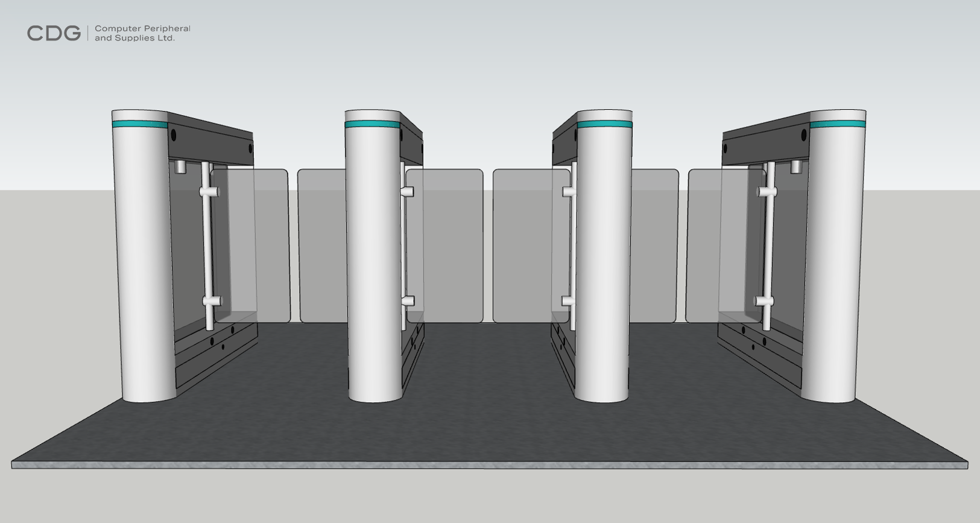The image size is (980, 523).
Task: Select the leftmost white cylindrical pillar
Action: pos(144,259)
